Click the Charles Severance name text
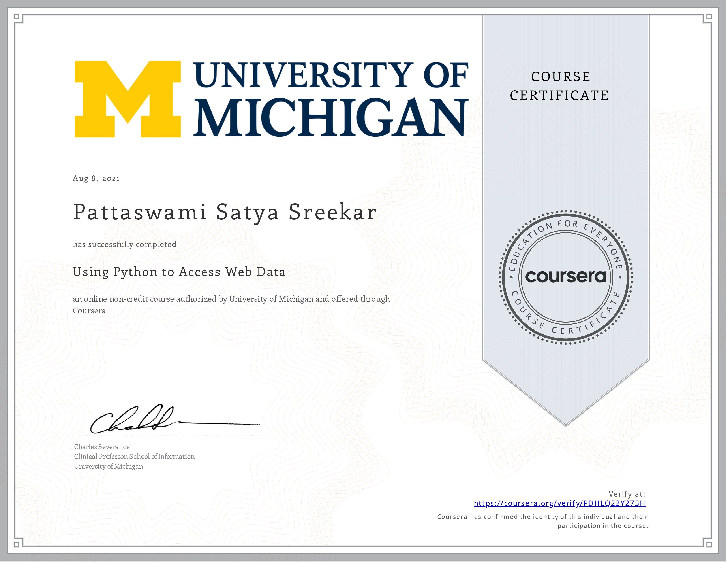728x563 pixels. (102, 447)
